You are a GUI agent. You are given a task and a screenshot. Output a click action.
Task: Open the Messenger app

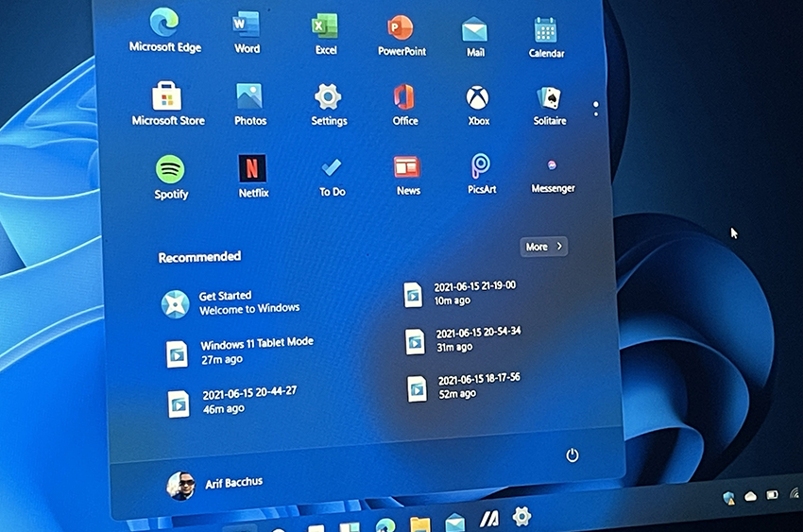(x=553, y=166)
